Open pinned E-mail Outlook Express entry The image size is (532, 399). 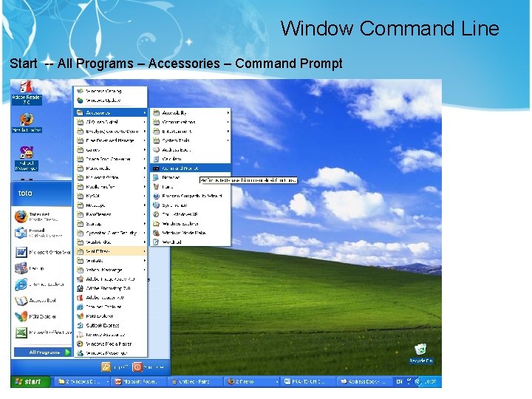[x=41, y=233]
